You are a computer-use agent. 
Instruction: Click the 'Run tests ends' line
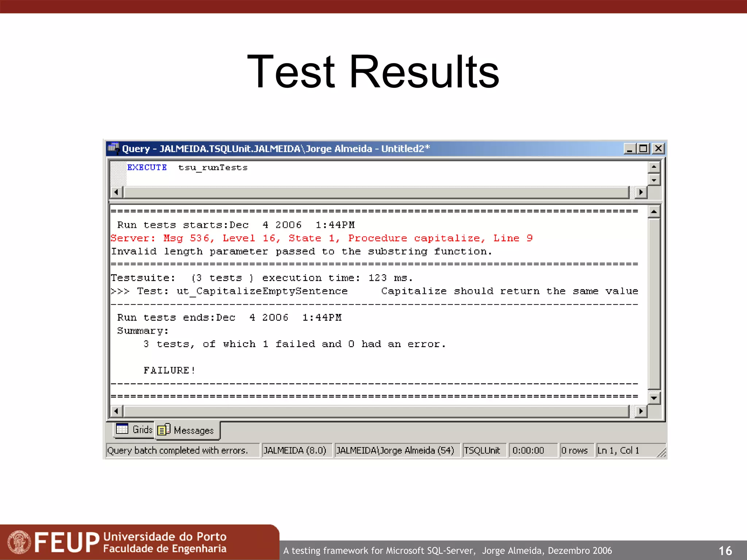(229, 318)
